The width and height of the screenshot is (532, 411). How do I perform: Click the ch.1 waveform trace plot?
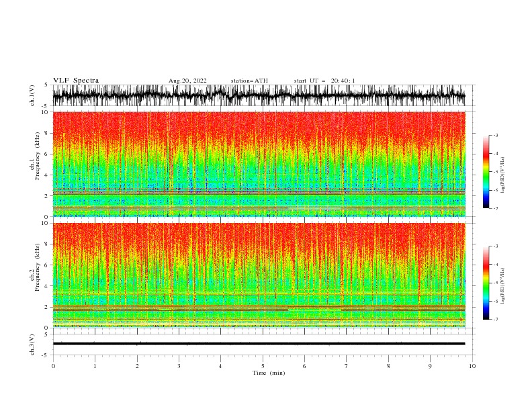click(259, 95)
